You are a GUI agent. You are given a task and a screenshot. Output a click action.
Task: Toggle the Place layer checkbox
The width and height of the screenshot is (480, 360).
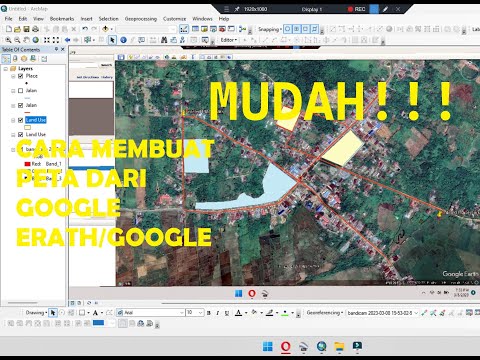pyautogui.click(x=21, y=76)
